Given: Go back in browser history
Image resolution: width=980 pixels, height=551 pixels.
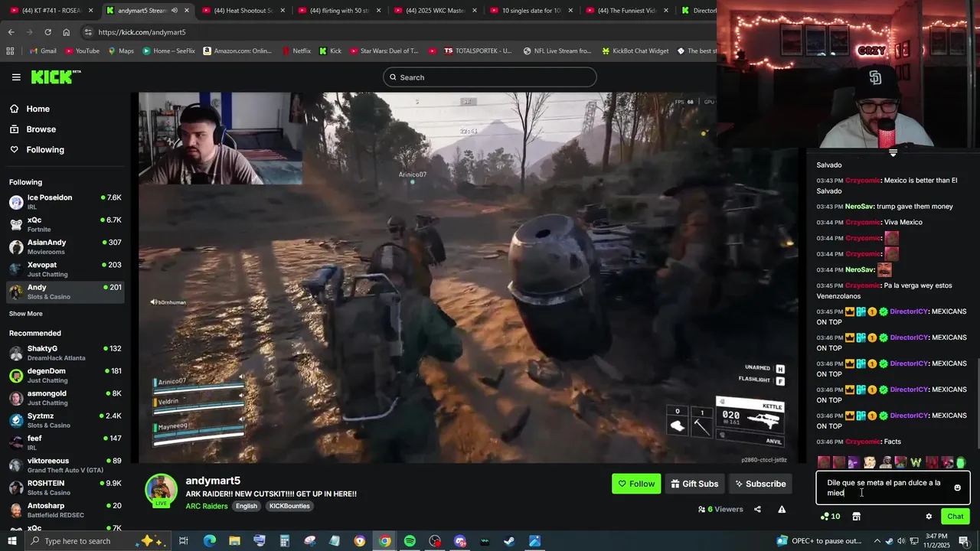Looking at the screenshot, I should click(x=11, y=32).
